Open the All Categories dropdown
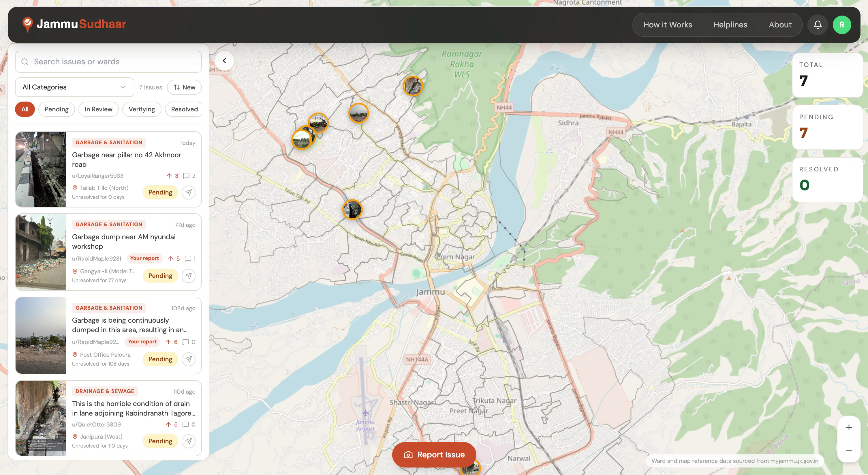Screen dimensions: 868x475 click(x=74, y=87)
